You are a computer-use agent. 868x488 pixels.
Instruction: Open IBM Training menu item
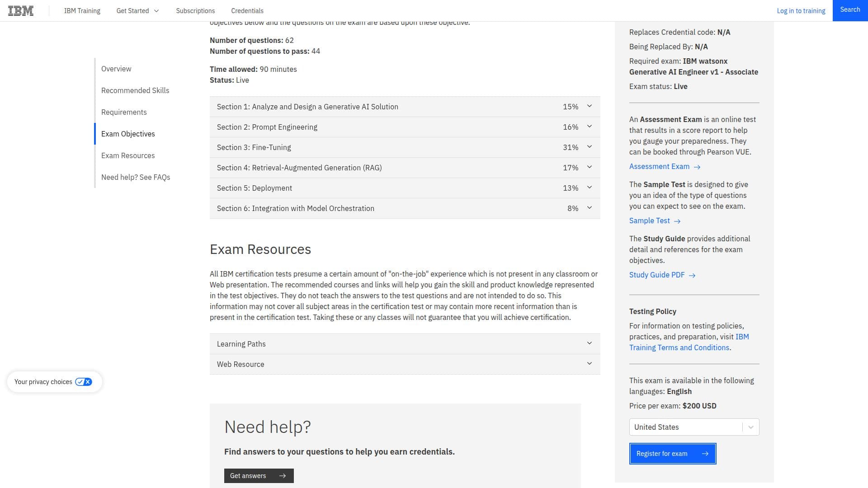pyautogui.click(x=82, y=11)
